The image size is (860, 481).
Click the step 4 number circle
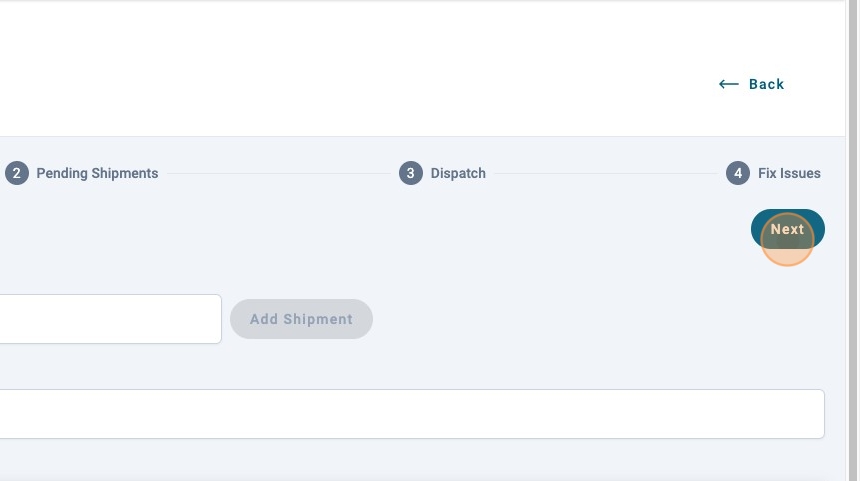pyautogui.click(x=737, y=173)
